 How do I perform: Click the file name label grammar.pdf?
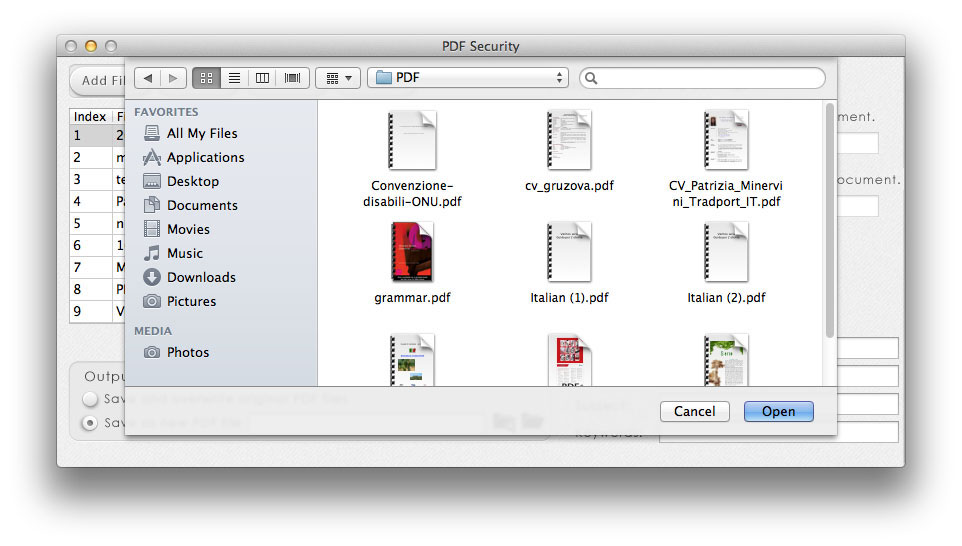coord(412,298)
